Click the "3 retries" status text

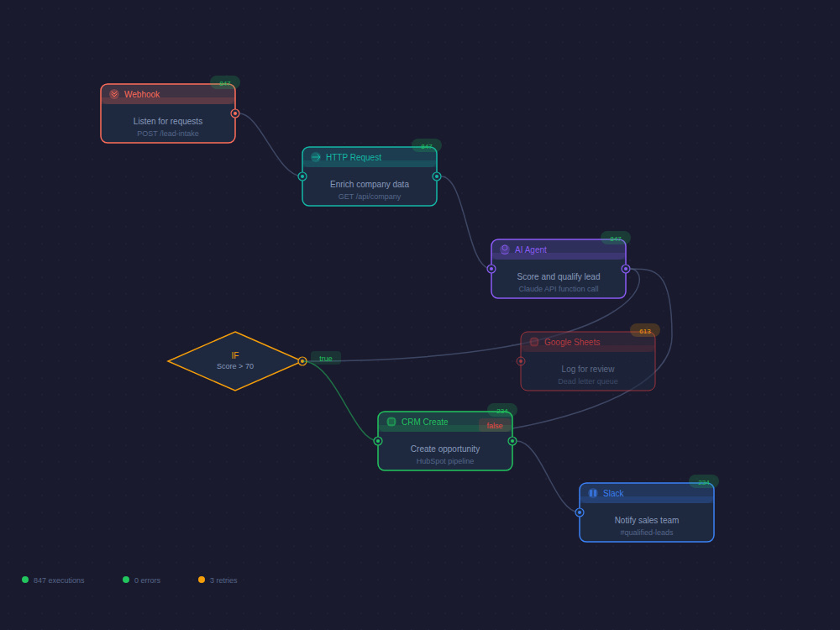pyautogui.click(x=223, y=580)
